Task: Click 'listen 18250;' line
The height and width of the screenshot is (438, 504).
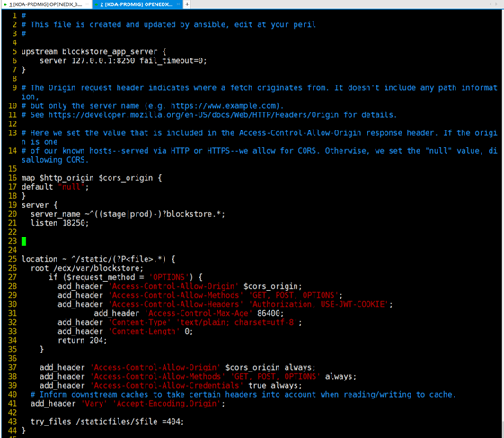Action: coord(59,223)
